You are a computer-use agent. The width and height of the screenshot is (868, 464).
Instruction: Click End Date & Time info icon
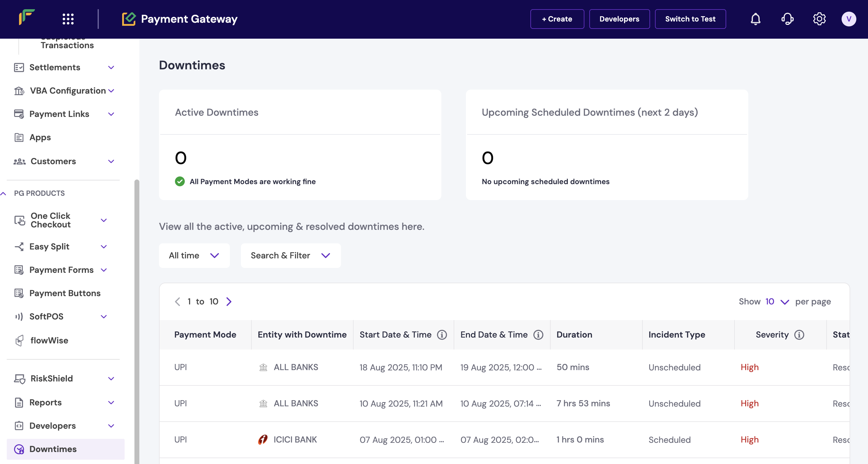[x=538, y=334]
